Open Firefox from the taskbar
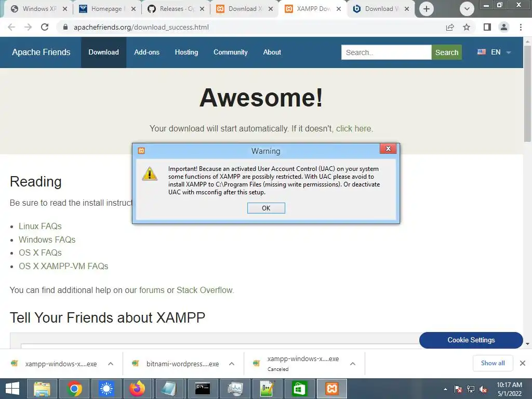532x399 pixels. pos(137,389)
